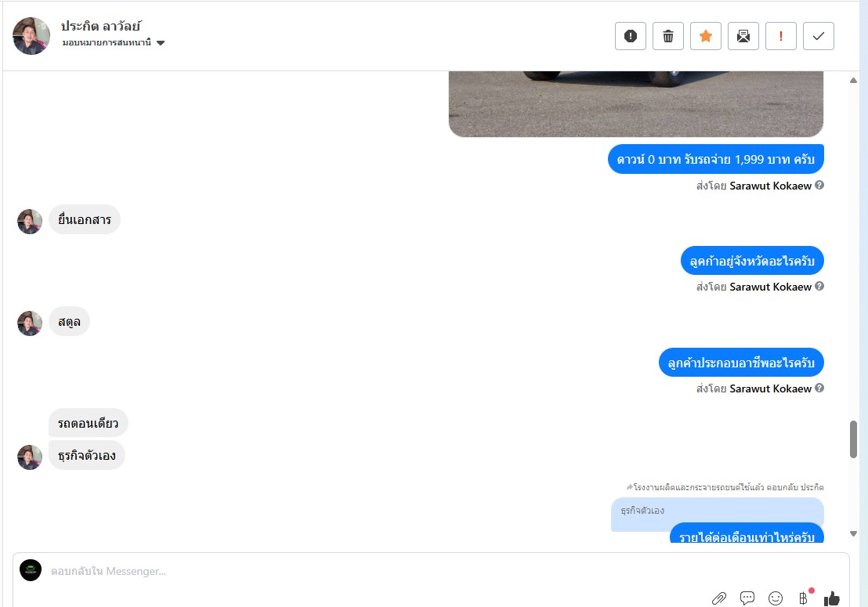Open the emoji picker smiley icon
The image size is (868, 607).
pyautogui.click(x=776, y=598)
